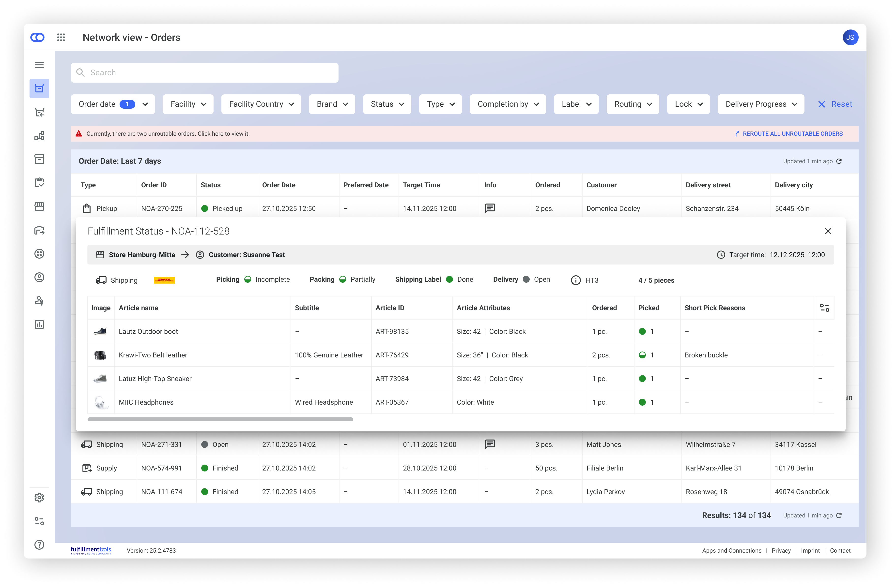Screen dimensions: 896x588
Task: Open the Settings gear in sidebar
Action: (x=39, y=497)
